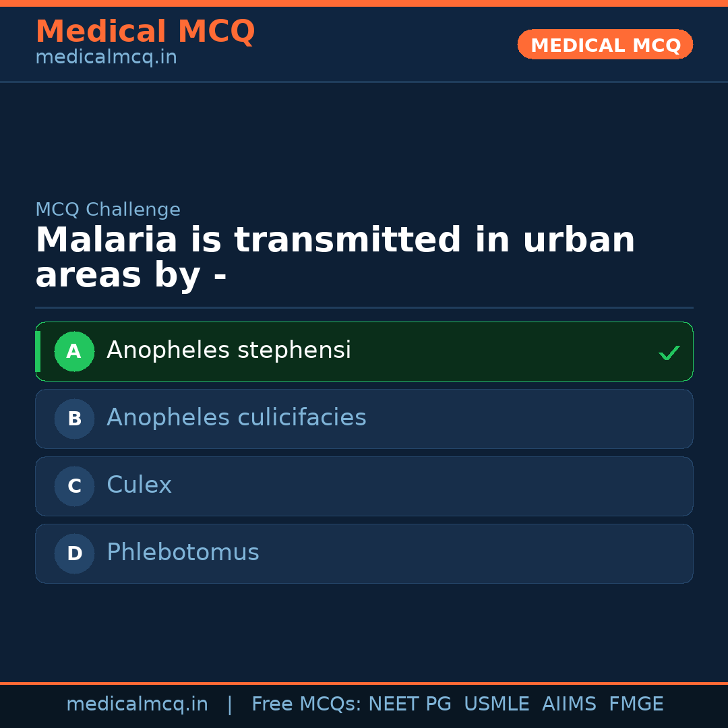Select answer option Anopheles stephensi
This screenshot has width=728, height=728.
pos(229,350)
